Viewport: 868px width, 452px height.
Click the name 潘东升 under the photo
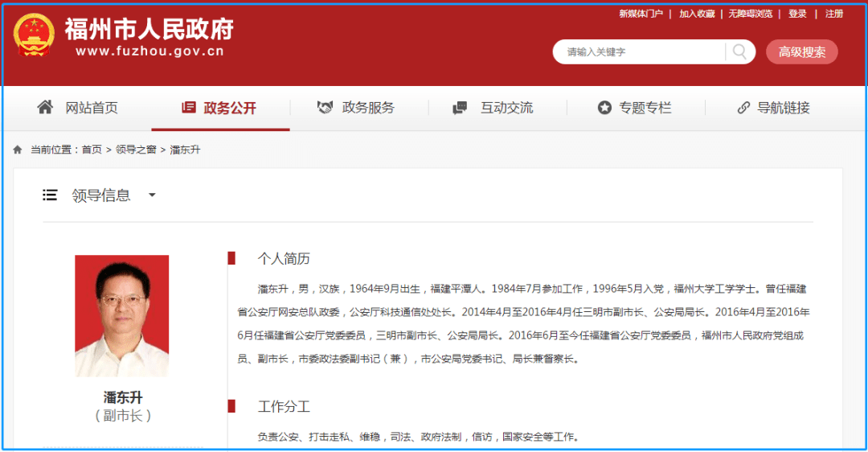tap(122, 397)
